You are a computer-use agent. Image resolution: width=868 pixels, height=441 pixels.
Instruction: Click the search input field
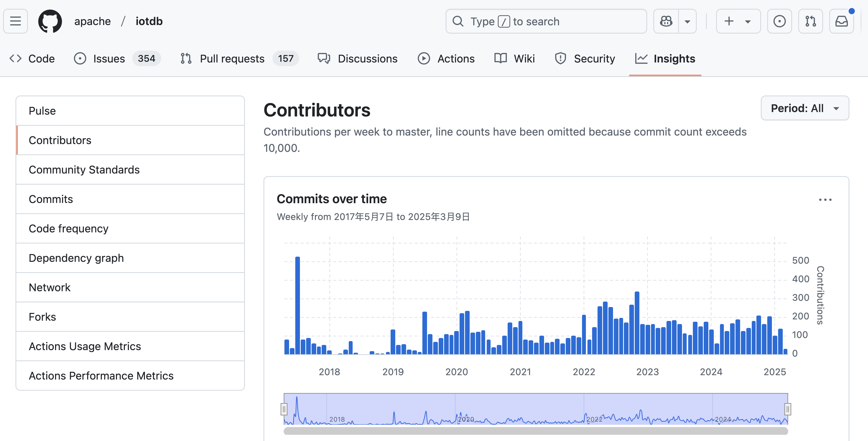click(546, 21)
